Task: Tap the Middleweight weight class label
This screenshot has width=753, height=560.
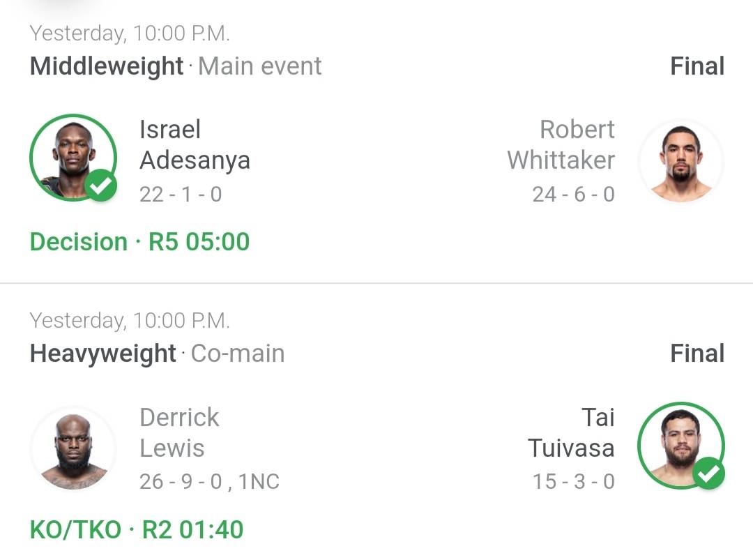Action: (x=107, y=66)
